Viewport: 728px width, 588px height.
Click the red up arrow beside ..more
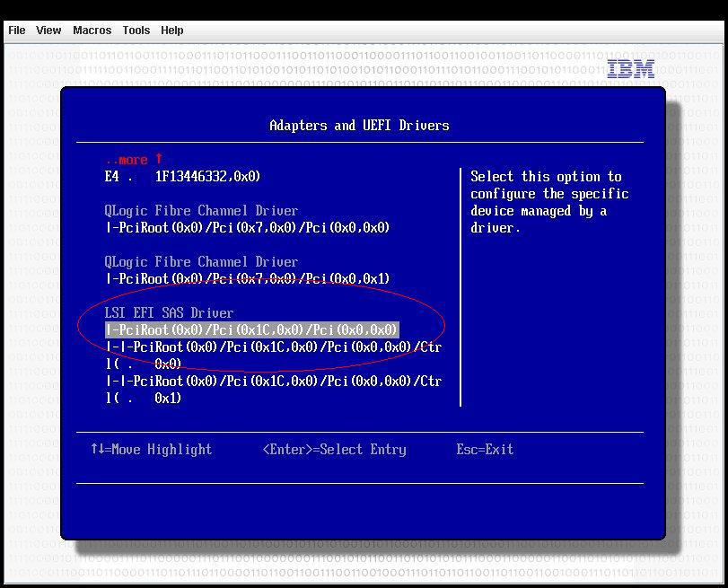point(159,159)
